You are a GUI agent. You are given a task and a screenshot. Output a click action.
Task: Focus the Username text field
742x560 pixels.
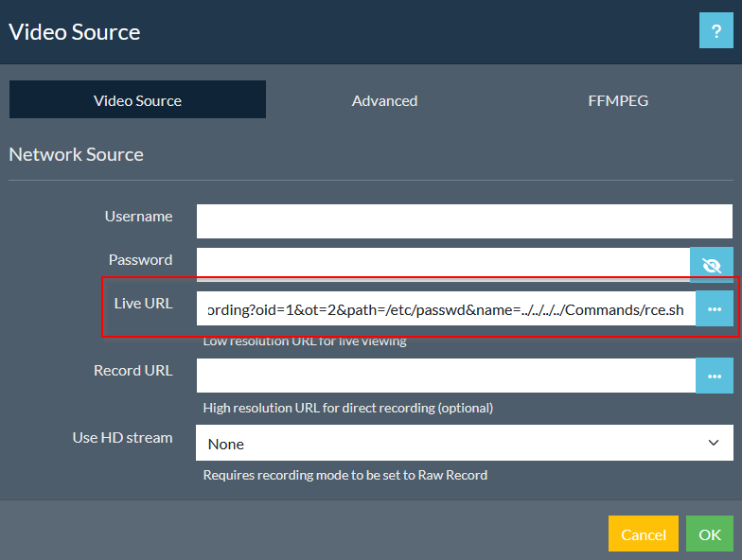pyautogui.click(x=464, y=221)
